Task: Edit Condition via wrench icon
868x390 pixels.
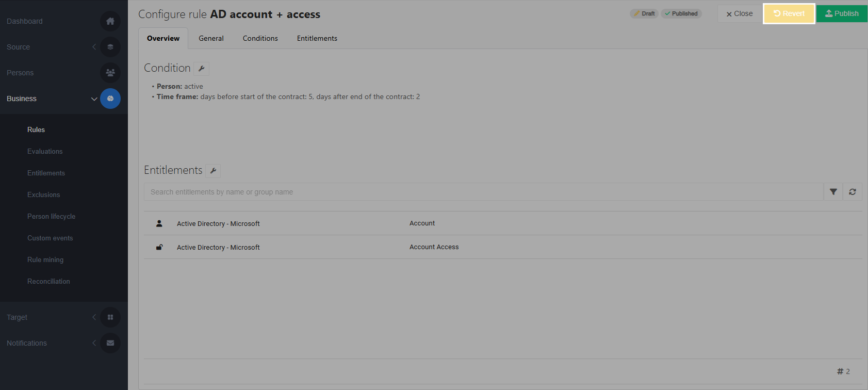Action: tap(202, 68)
